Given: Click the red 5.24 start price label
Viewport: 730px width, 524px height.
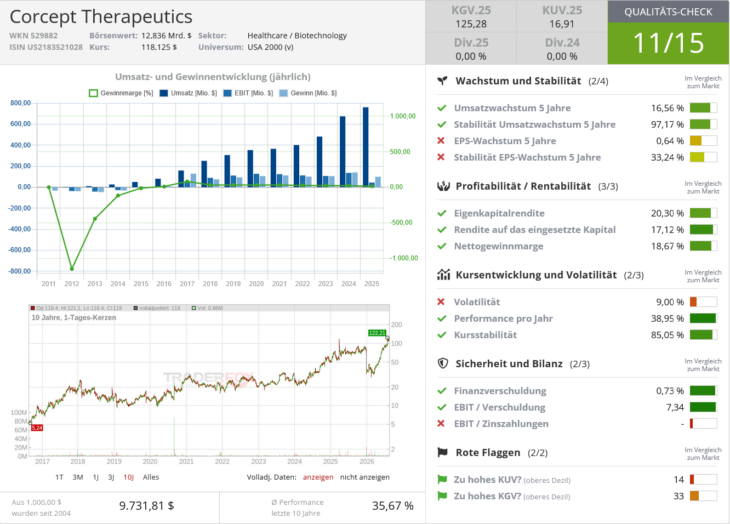Looking at the screenshot, I should [37, 428].
